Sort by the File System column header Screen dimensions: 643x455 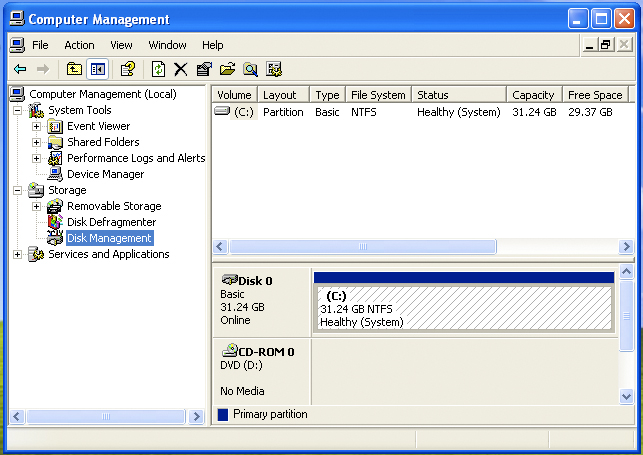pyautogui.click(x=379, y=95)
